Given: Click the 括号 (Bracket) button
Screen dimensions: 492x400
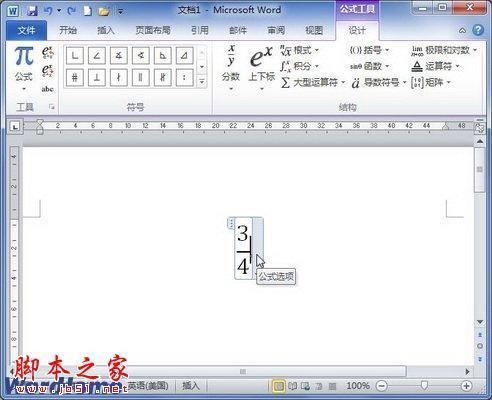Looking at the screenshot, I should point(369,50).
